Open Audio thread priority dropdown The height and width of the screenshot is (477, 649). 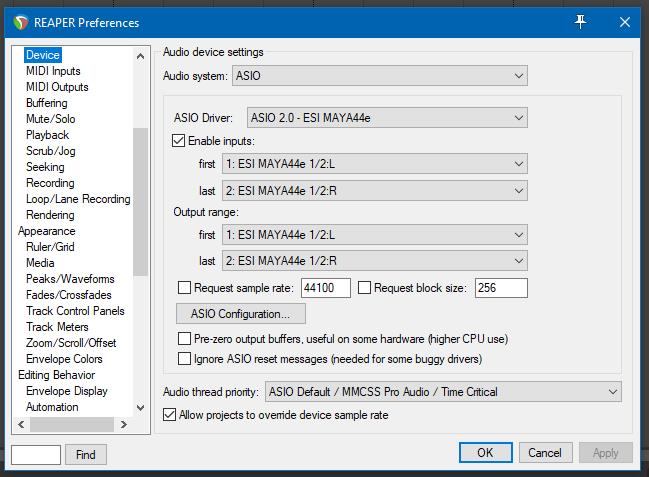click(x=443, y=392)
